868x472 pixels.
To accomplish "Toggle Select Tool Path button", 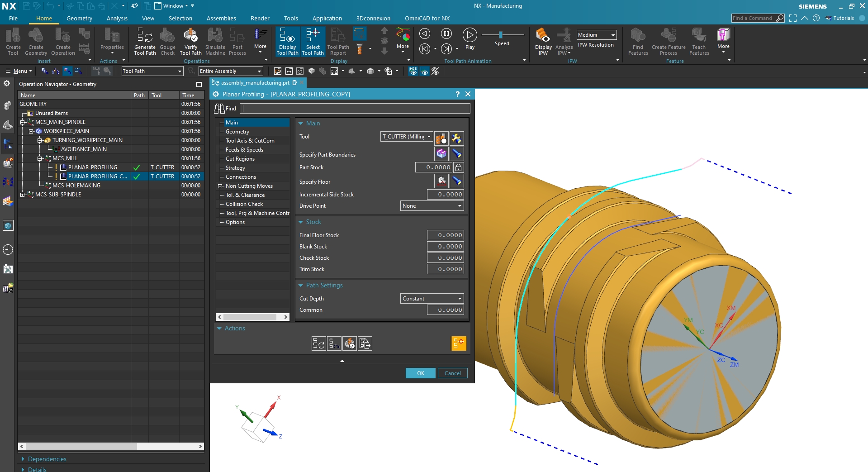I will [x=313, y=42].
